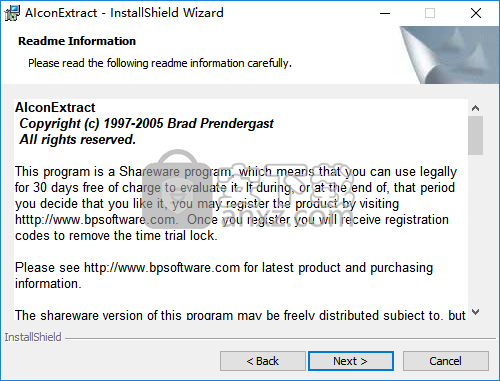Minimize the InstallShield Wizard window
This screenshot has width=500, height=381.
click(385, 13)
